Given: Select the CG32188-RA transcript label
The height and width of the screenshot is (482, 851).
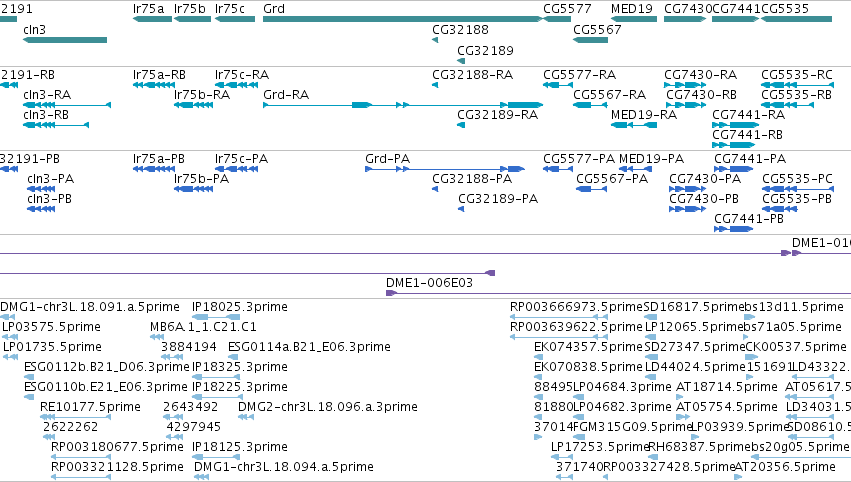Looking at the screenshot, I should [x=473, y=75].
